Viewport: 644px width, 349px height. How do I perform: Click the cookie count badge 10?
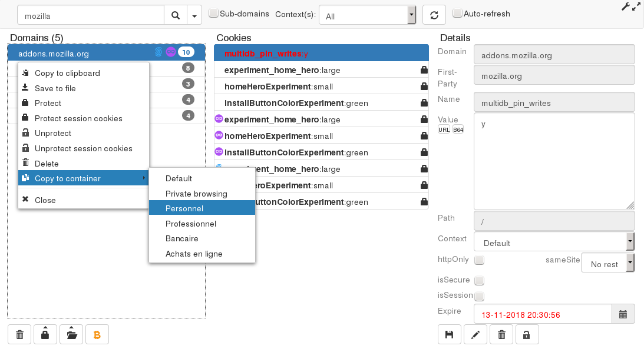point(186,52)
